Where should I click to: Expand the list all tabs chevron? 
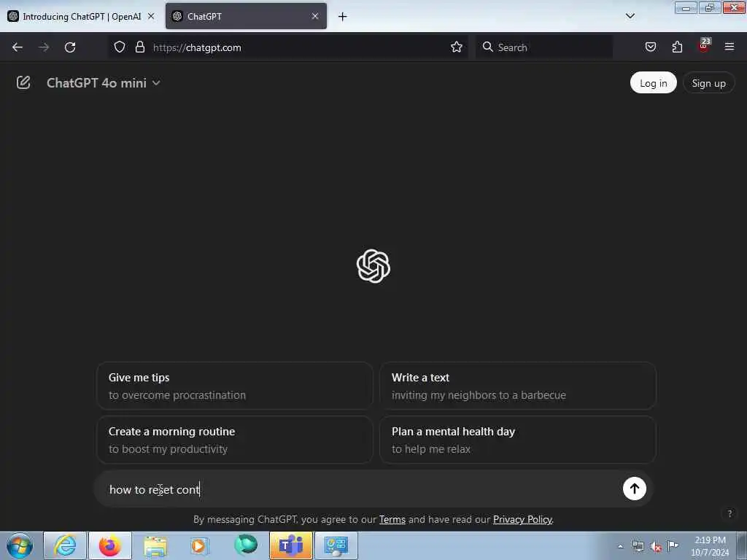[x=630, y=16]
